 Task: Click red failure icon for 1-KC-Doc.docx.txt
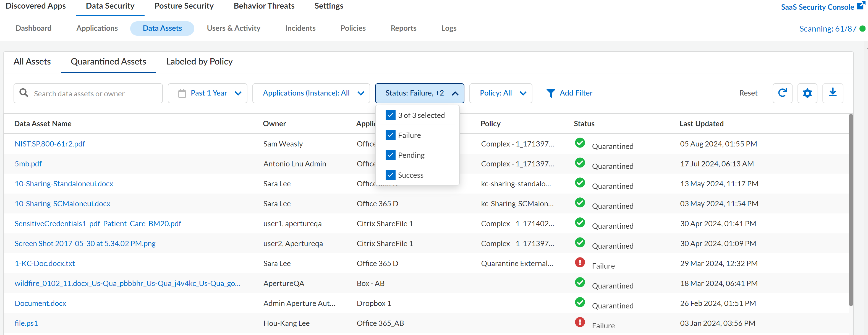[x=580, y=262]
